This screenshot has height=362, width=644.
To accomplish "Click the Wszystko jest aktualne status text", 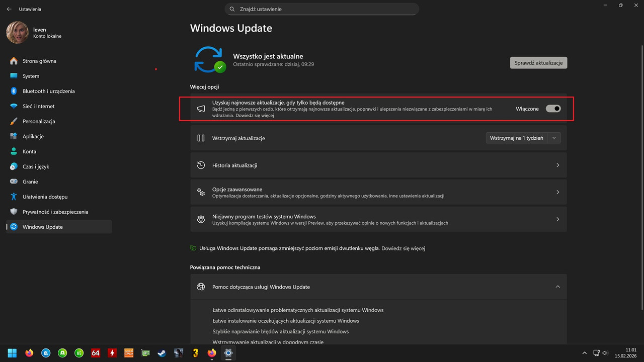I will (x=268, y=56).
